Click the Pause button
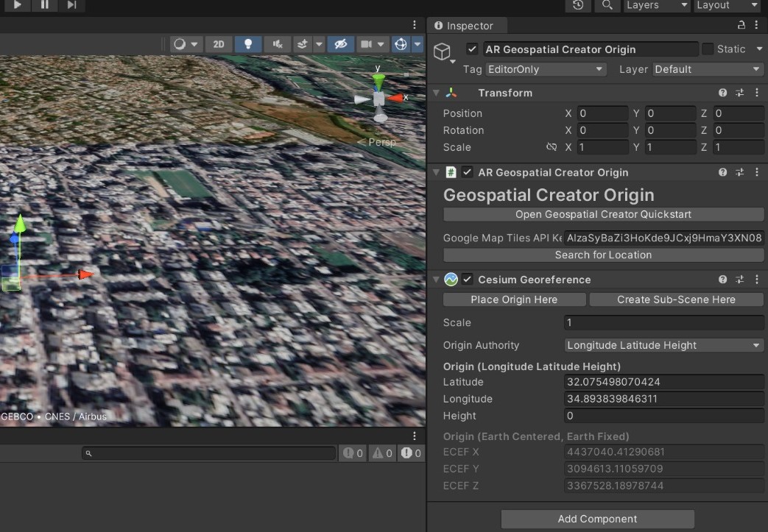 (45, 5)
